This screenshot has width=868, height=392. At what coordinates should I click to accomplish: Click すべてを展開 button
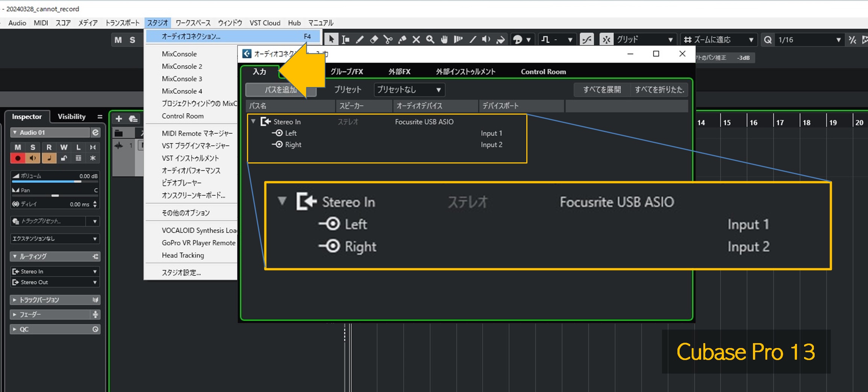point(602,89)
